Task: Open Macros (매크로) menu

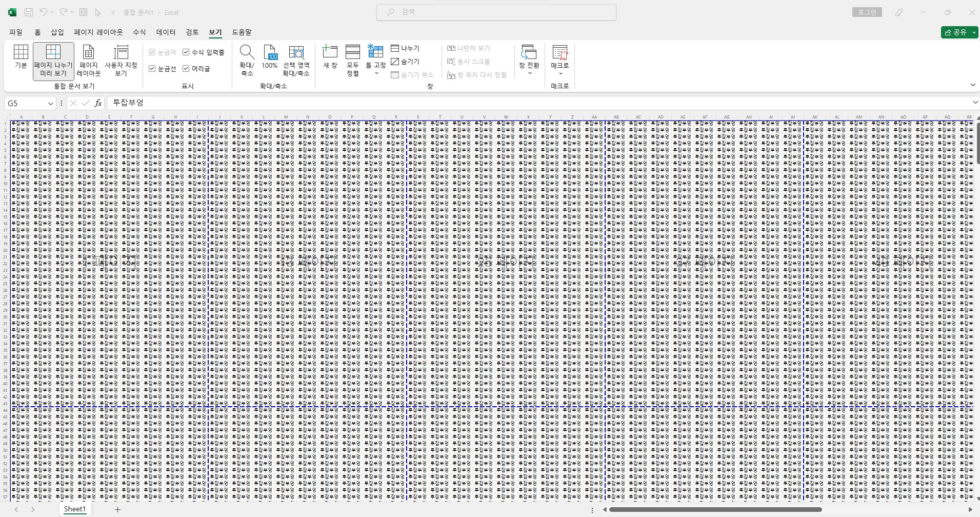Action: pyautogui.click(x=560, y=61)
